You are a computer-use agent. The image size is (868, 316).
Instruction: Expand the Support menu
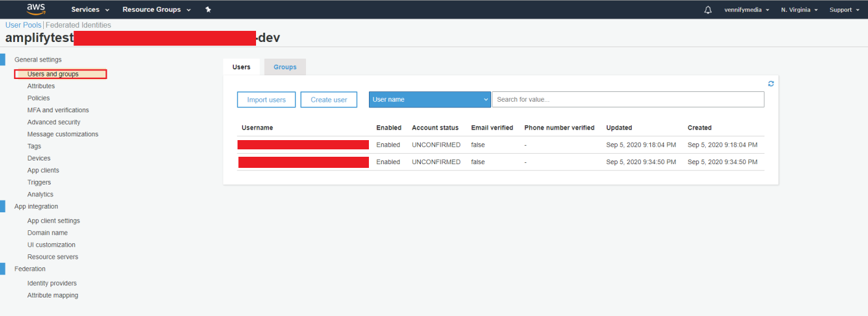point(844,10)
